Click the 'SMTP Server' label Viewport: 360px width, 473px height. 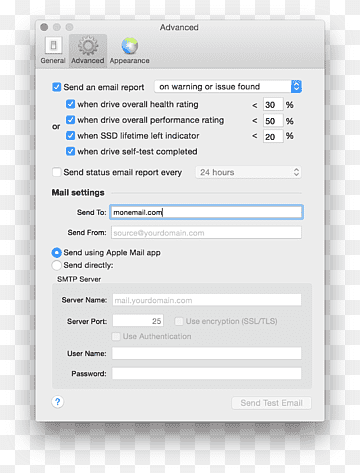(x=79, y=279)
